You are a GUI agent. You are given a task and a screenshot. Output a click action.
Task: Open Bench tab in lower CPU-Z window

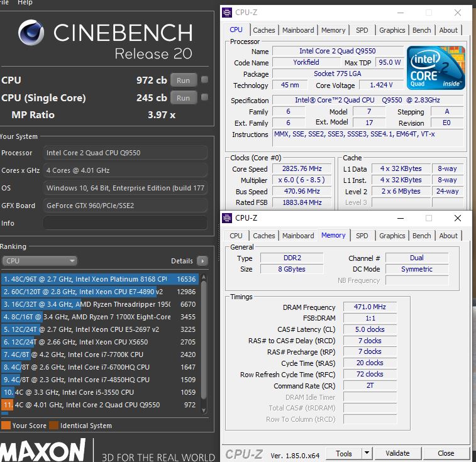click(x=422, y=236)
